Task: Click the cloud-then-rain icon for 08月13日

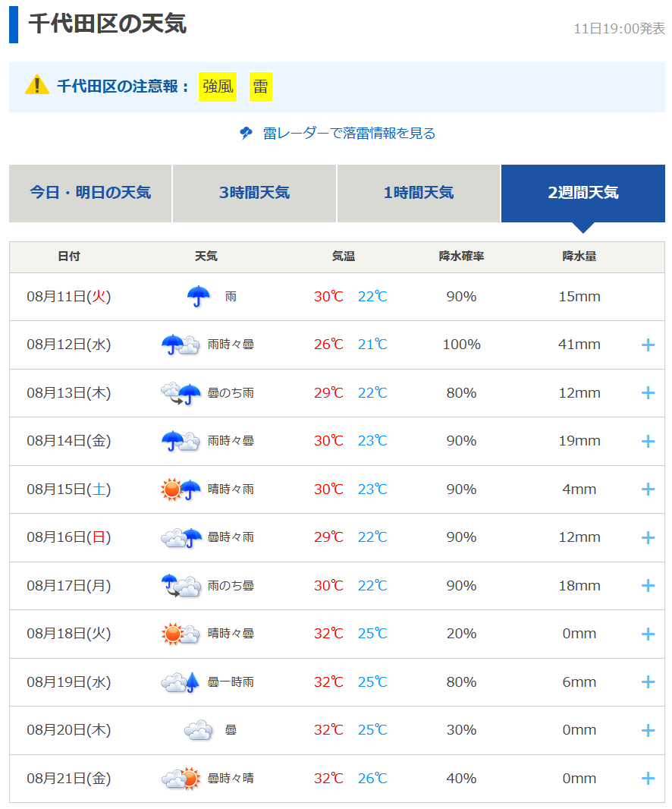Action: [x=181, y=393]
